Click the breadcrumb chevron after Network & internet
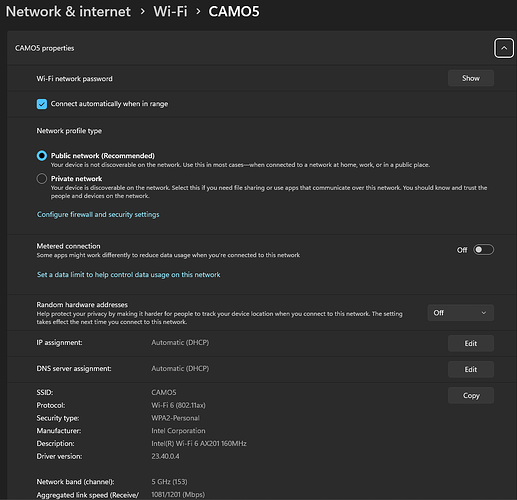 point(143,12)
